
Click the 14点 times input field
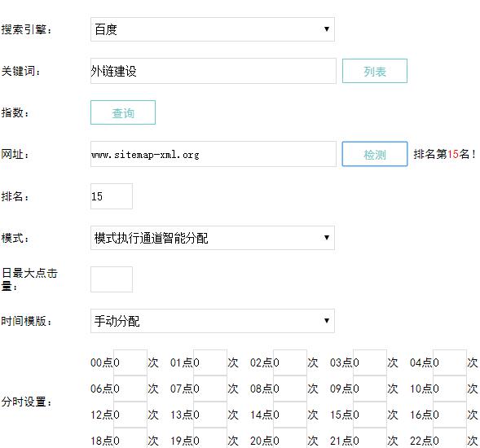pos(290,415)
